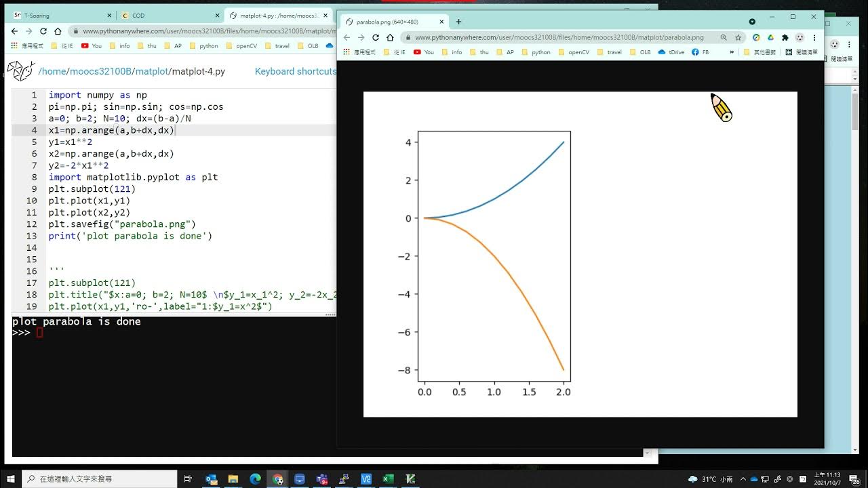Screen dimensions: 868x488
Task: Open the 'OLB' bookmark folder in the parabola.png window
Action: tap(639, 52)
